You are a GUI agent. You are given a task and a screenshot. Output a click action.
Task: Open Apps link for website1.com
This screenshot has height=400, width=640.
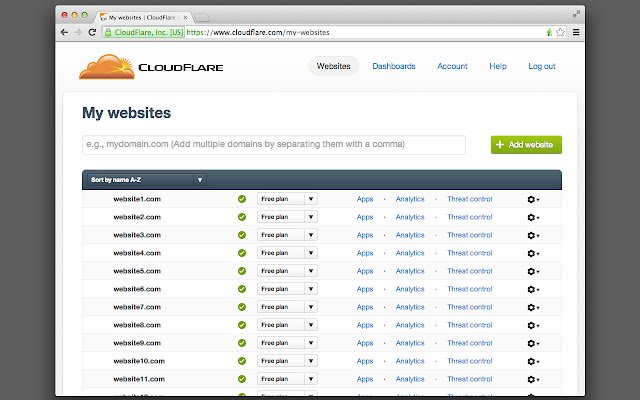coord(365,199)
